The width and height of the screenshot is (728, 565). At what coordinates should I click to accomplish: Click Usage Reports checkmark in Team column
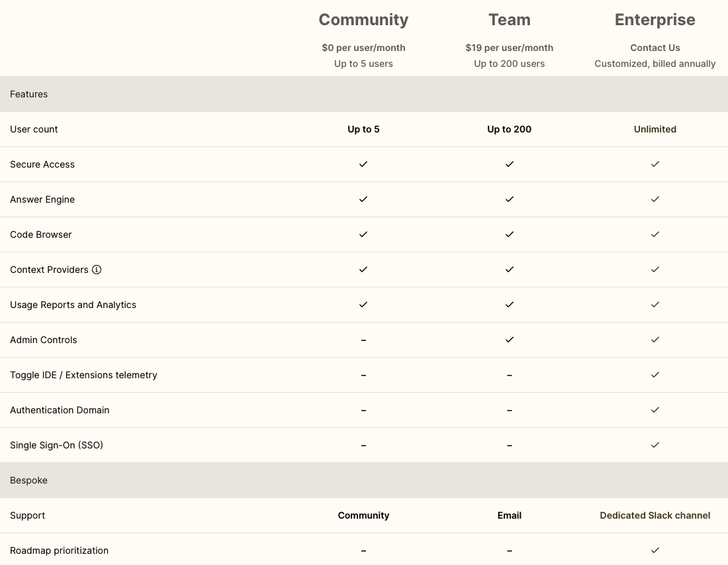coord(510,304)
